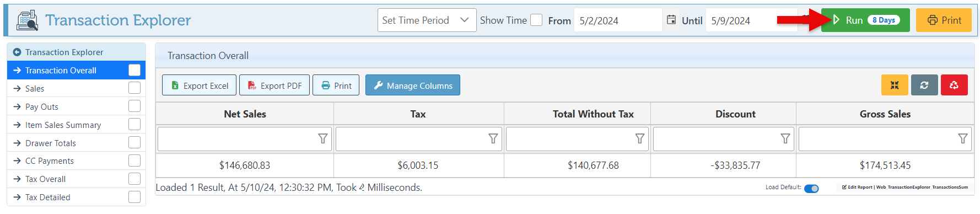Click the Until date input field
Image resolution: width=980 pixels, height=214 pixels.
coord(751,20)
